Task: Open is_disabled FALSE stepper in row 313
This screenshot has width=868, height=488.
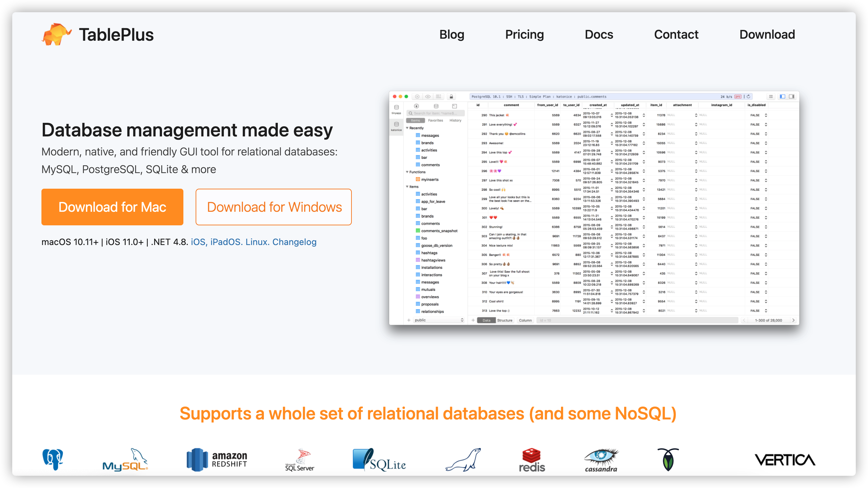Action: 766,311
